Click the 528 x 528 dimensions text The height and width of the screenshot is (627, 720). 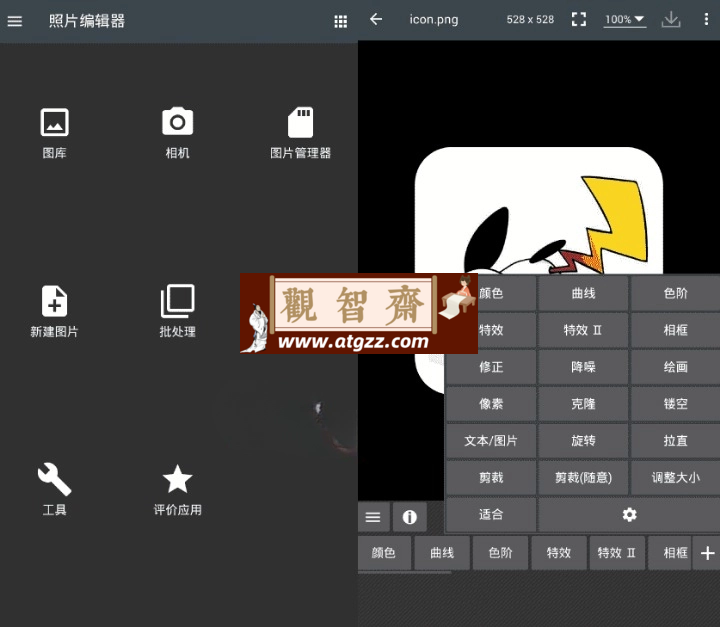[530, 19]
